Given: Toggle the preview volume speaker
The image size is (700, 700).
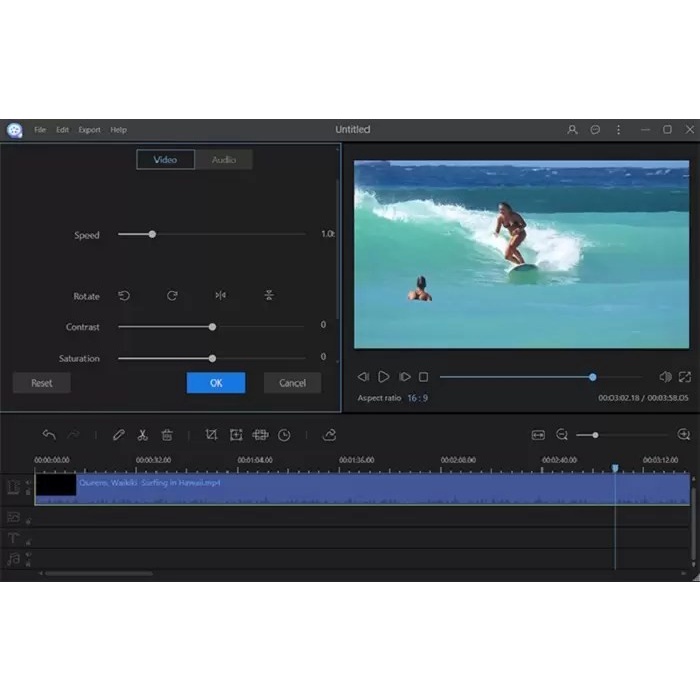Looking at the screenshot, I should click(x=665, y=377).
